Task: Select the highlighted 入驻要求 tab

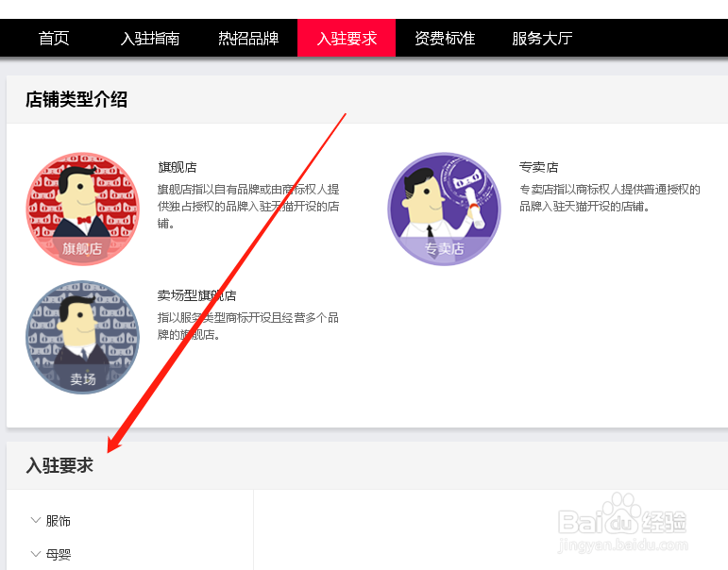Action: [x=347, y=38]
